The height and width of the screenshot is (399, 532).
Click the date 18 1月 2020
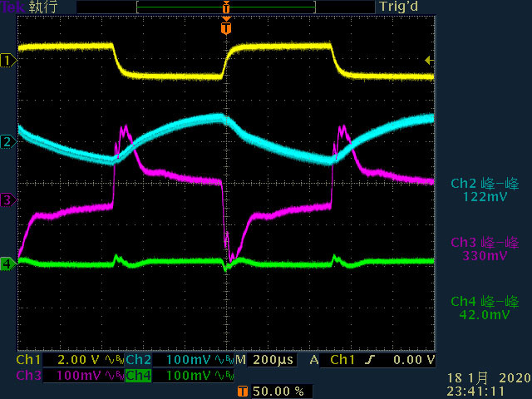(x=489, y=378)
